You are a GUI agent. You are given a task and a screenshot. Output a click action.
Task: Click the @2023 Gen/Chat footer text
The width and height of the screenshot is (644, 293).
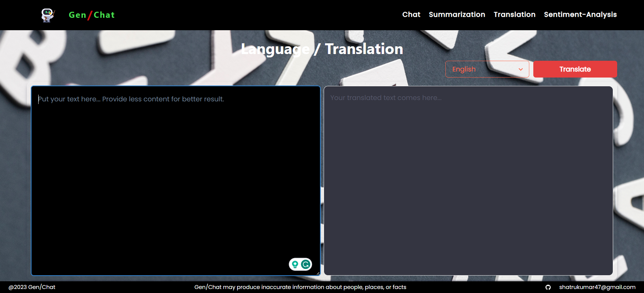click(x=32, y=287)
